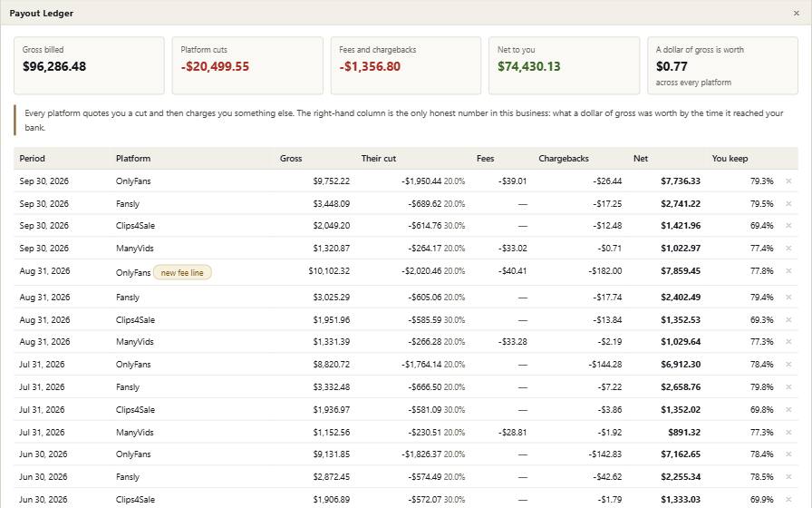The height and width of the screenshot is (508, 812).
Task: Click chargeback value -$144.28
Action: tap(605, 365)
